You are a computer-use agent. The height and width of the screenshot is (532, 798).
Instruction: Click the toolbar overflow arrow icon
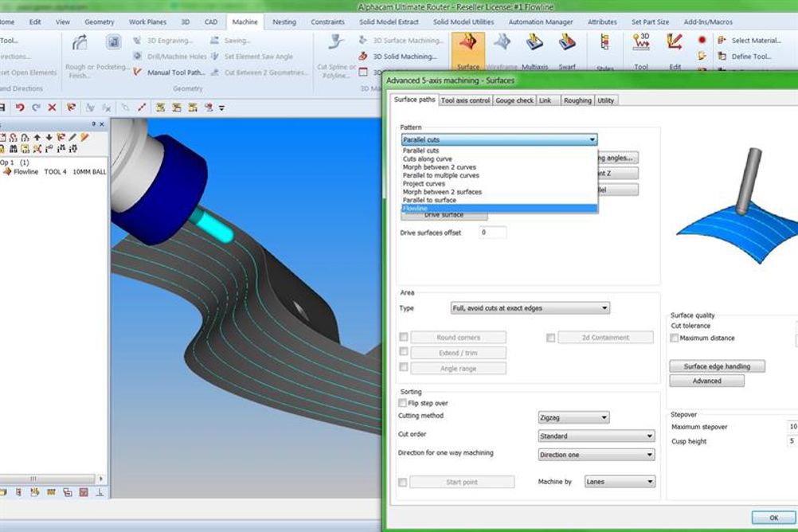(222, 108)
